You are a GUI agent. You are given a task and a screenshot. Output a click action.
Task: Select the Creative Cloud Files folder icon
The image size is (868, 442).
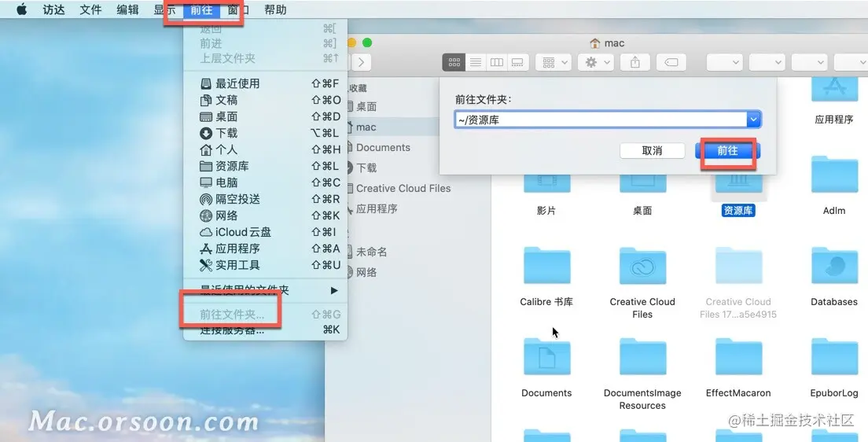pyautogui.click(x=642, y=267)
